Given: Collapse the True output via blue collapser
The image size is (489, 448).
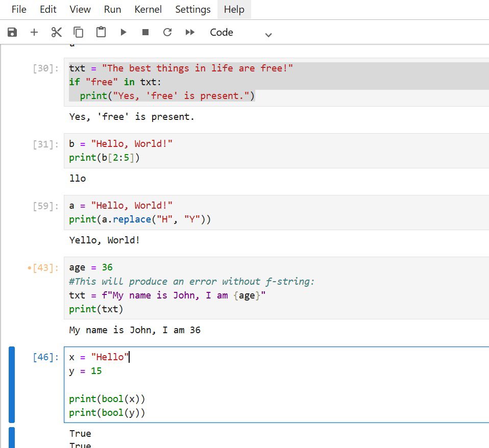Looking at the screenshot, I should click(x=11, y=437).
